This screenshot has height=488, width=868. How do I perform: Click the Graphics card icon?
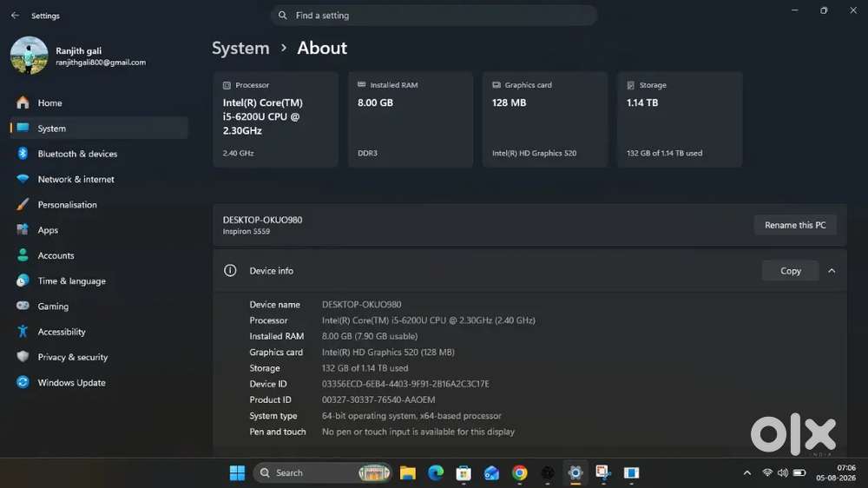click(x=496, y=85)
